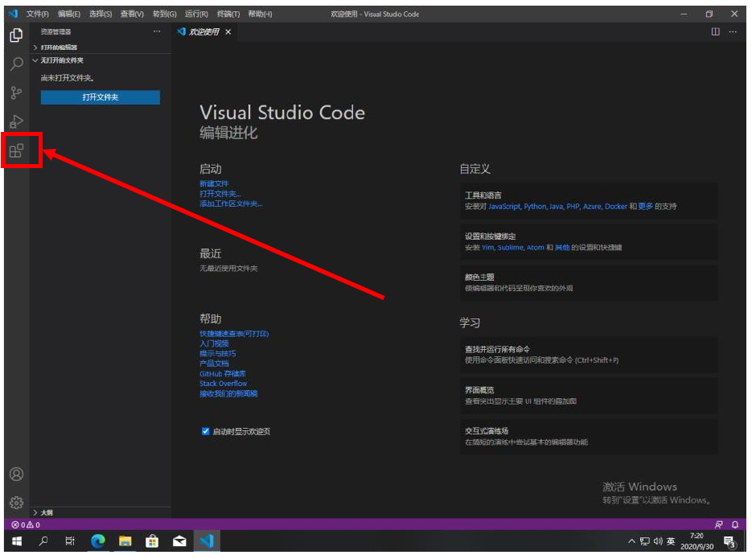Open the 终端(T) menu

point(228,14)
